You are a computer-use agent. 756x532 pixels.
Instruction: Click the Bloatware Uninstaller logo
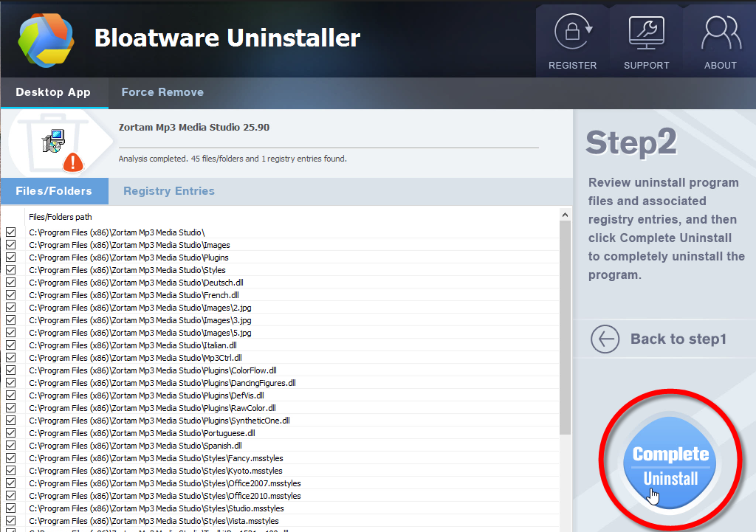tap(46, 40)
